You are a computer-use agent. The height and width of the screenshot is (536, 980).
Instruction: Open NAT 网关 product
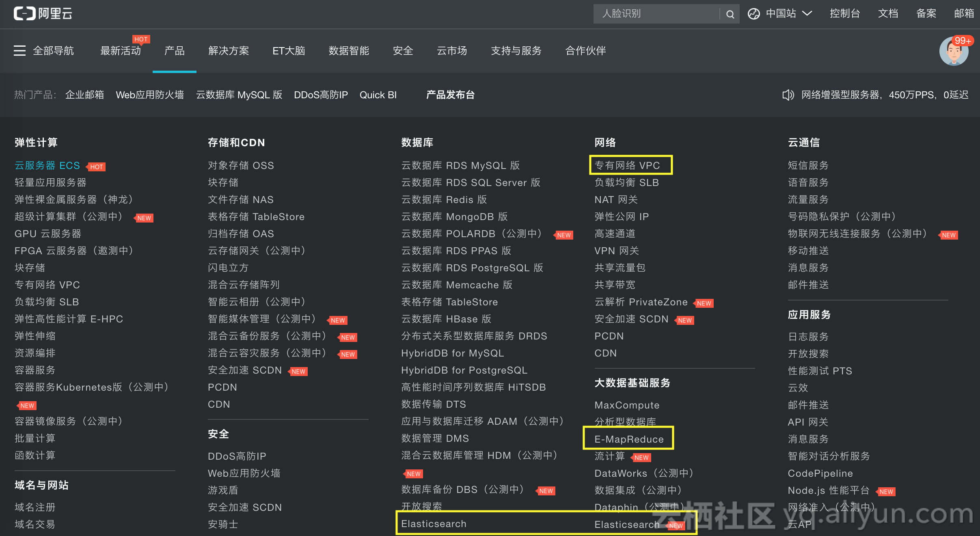click(x=616, y=200)
